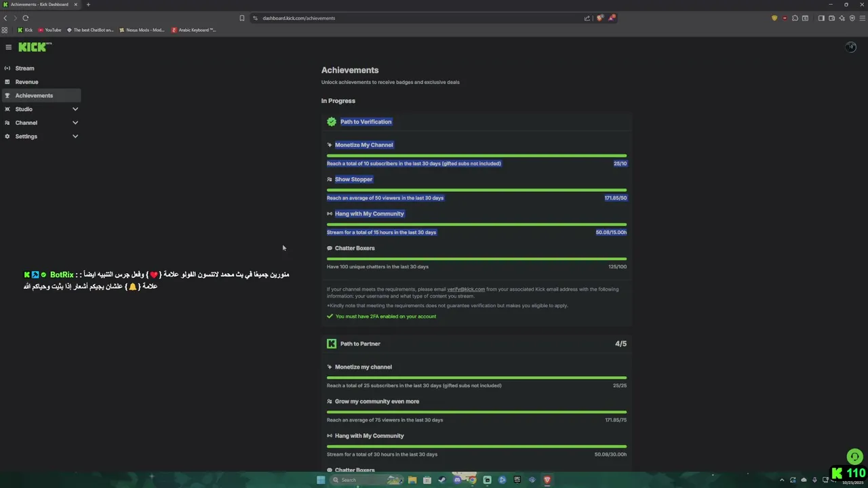
Task: Click the Studio menu label
Action: (x=24, y=109)
